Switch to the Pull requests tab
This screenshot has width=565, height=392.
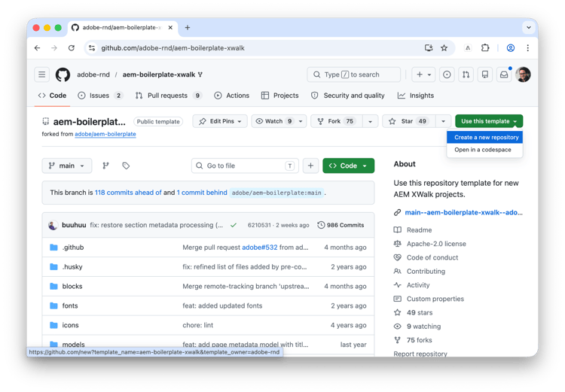[168, 96]
